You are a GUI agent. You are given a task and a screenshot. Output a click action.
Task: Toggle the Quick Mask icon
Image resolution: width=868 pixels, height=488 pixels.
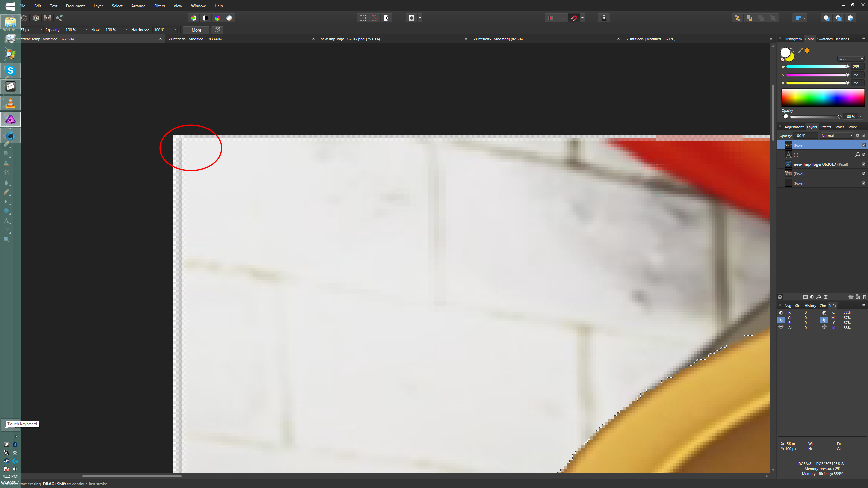tap(412, 18)
